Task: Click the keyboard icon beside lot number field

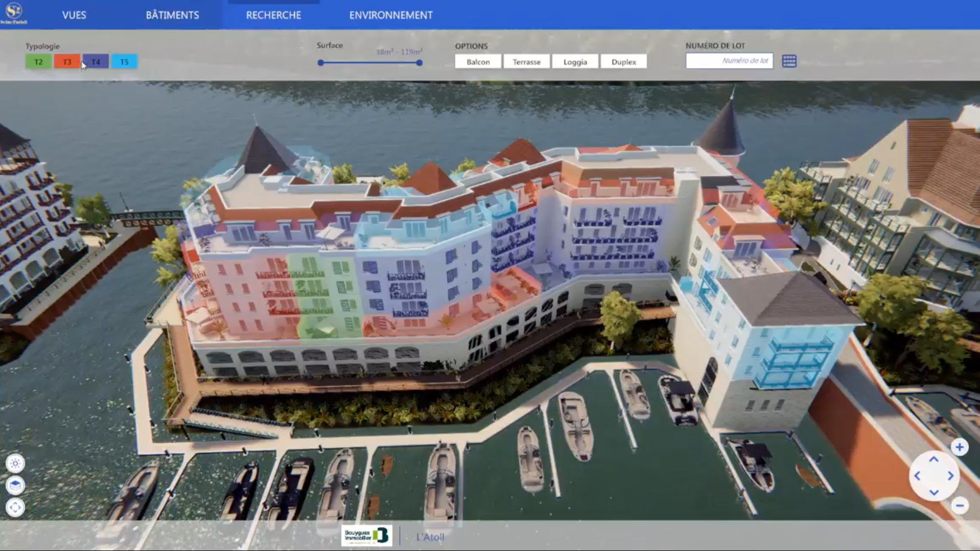Action: tap(790, 61)
